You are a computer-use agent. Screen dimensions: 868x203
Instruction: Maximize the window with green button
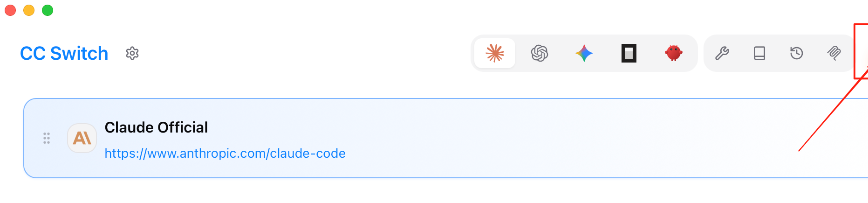coord(48,10)
